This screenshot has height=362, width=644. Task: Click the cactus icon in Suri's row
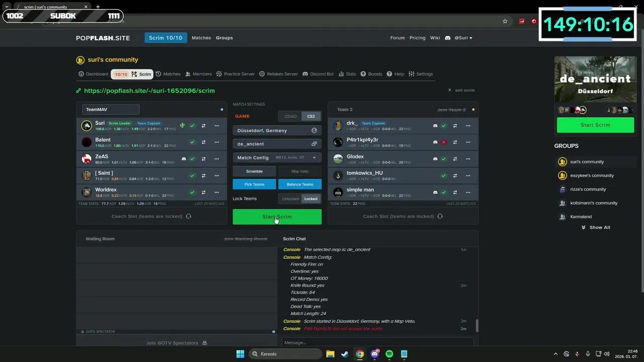[x=182, y=126]
